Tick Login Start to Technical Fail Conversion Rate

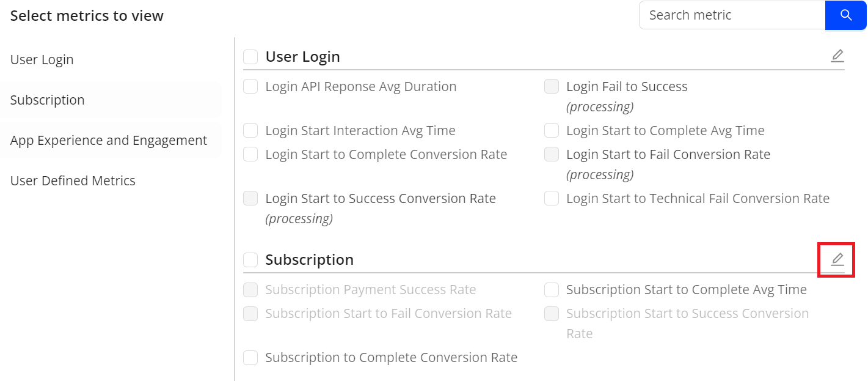click(x=552, y=199)
